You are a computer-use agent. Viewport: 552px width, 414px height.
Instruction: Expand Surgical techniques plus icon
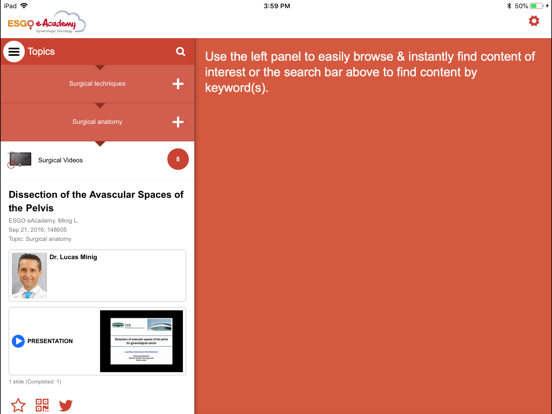(178, 84)
